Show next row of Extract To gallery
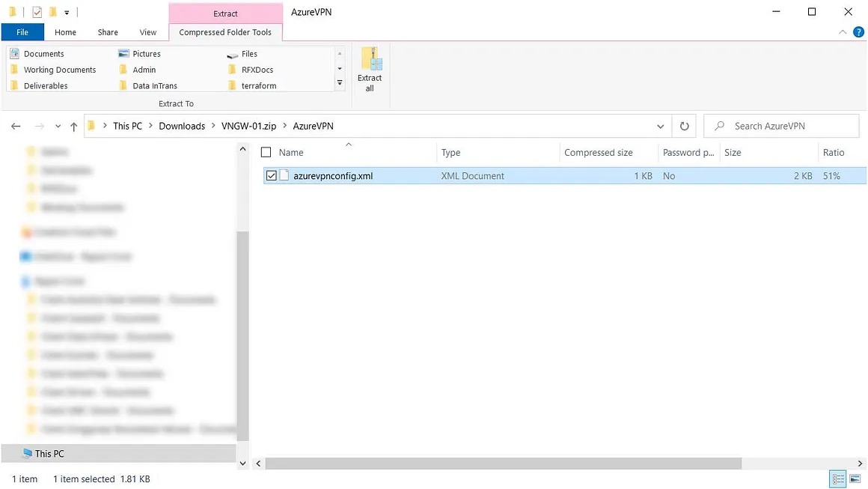This screenshot has height=489, width=868. [340, 69]
